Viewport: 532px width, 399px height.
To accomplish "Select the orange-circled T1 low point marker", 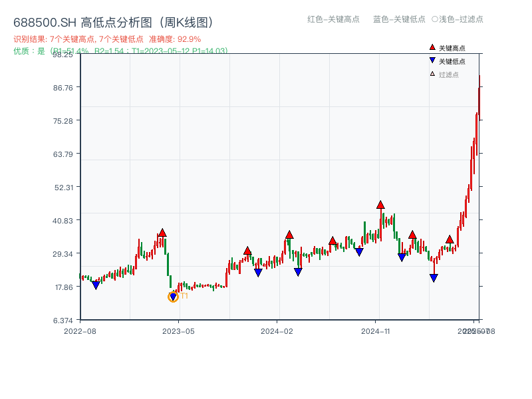I will click(173, 297).
